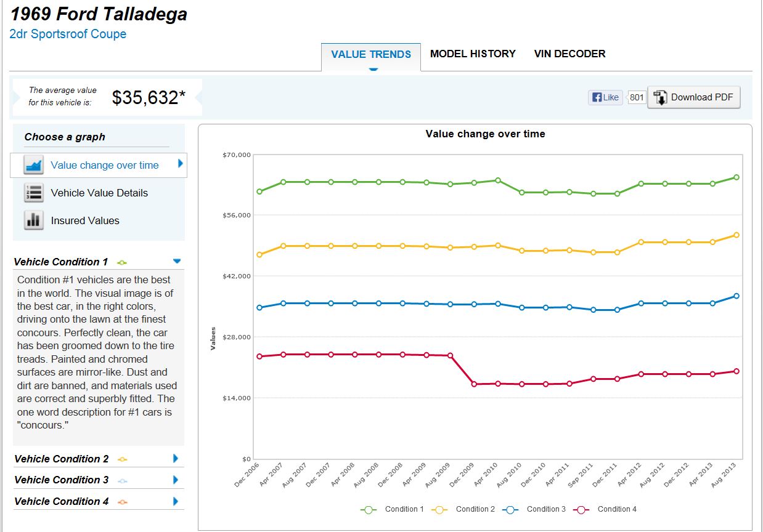Click the green marker beside Vehicle Condition 1
763x532 pixels.
(x=122, y=263)
